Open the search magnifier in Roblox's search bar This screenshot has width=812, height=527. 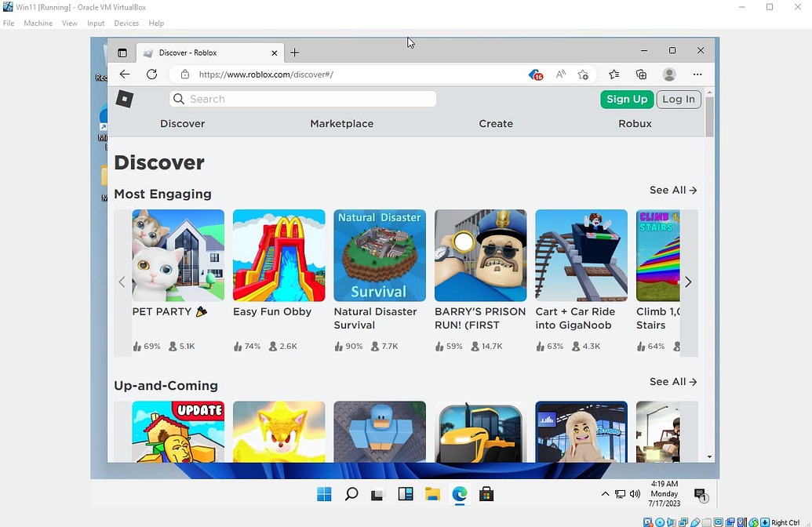pyautogui.click(x=179, y=99)
